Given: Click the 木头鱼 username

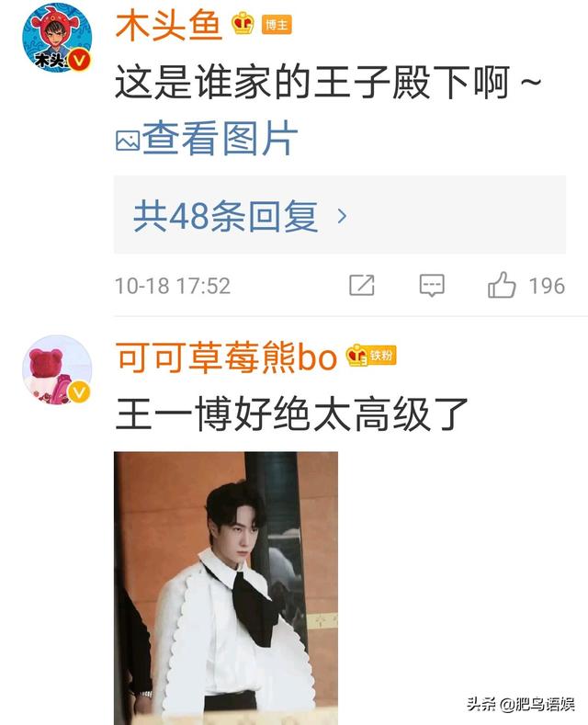Looking at the screenshot, I should coord(169,25).
